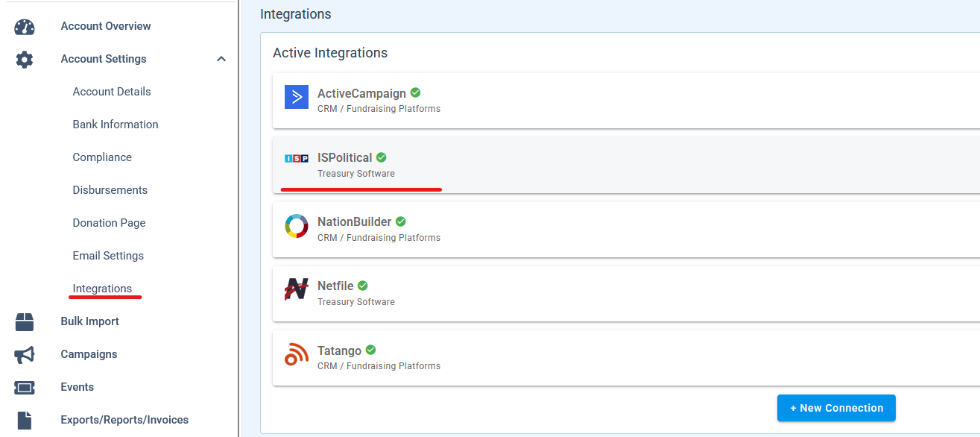This screenshot has width=980, height=437.
Task: Open Bulk Import from the sidebar
Action: click(x=89, y=321)
